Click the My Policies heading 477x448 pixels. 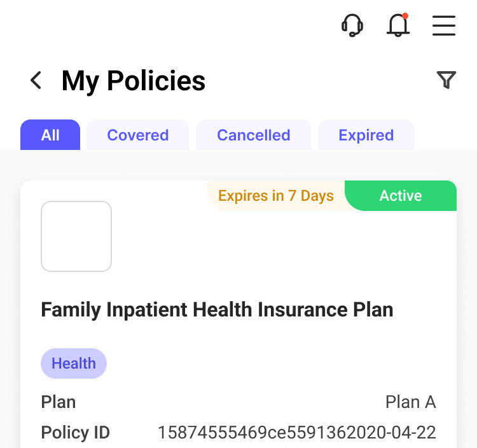pos(134,81)
